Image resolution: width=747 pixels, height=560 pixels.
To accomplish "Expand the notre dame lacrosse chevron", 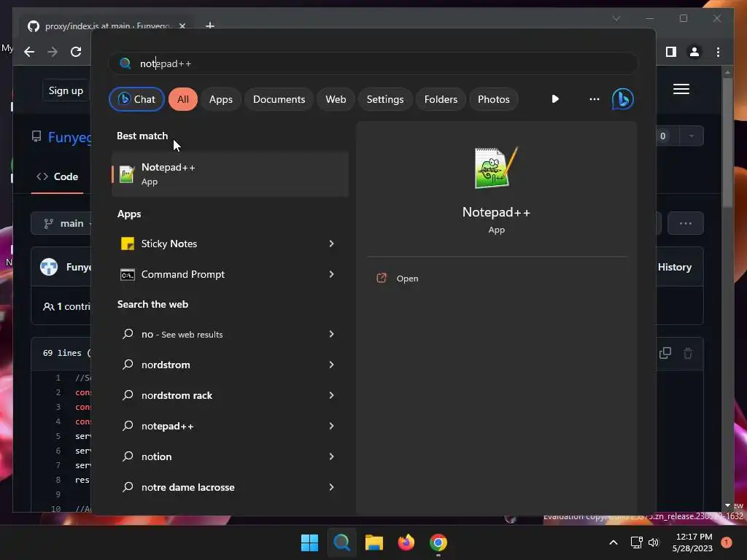I will point(332,487).
